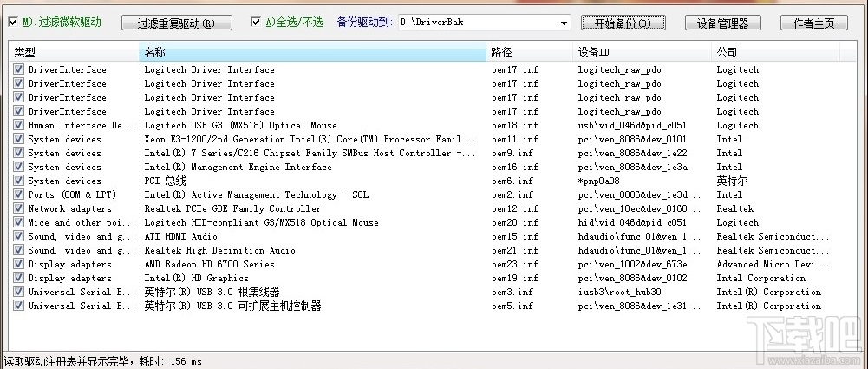Sort by the 路径 column header
Viewport: 868px width, 369px height.
[x=530, y=52]
